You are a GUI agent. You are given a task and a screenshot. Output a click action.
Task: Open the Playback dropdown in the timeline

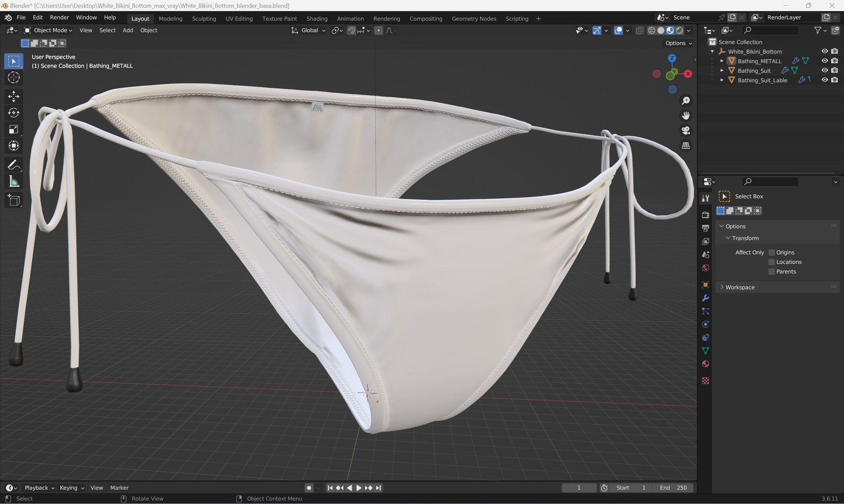point(39,488)
